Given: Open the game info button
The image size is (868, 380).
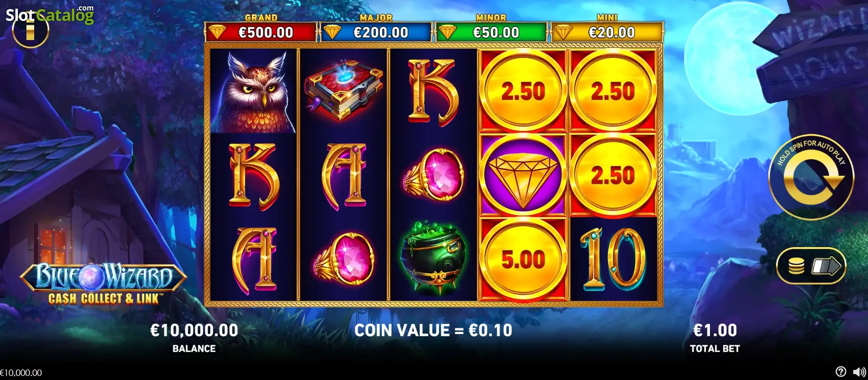Looking at the screenshot, I should pyautogui.click(x=30, y=32).
